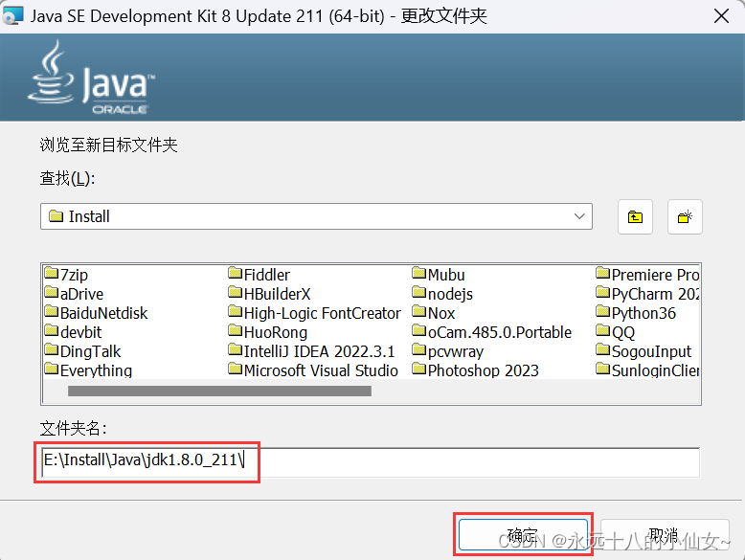The width and height of the screenshot is (745, 560).
Task: Select the oCam.485.0.Portable folder
Action: point(492,332)
